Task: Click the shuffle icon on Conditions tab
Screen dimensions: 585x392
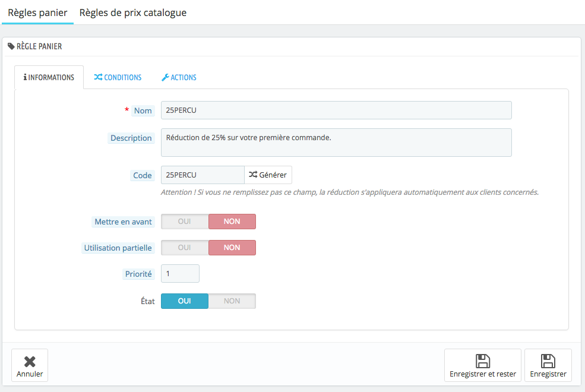Action: 98,78
